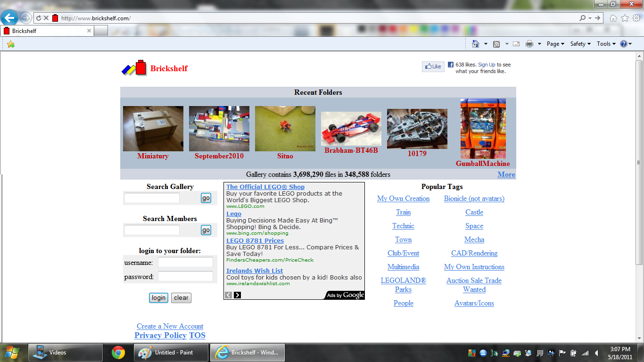Screen dimensions: 644x362
Task: Click the Add to Favorites bar star
Action: click(x=11, y=44)
